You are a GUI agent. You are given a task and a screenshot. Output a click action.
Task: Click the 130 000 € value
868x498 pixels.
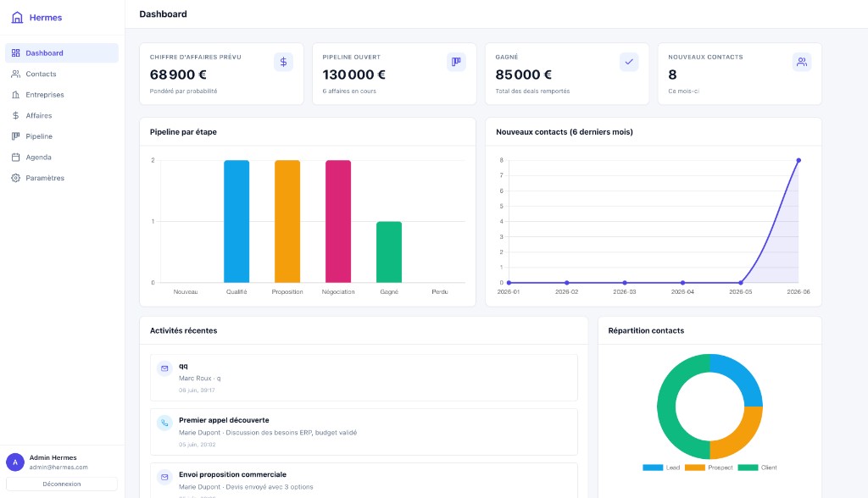(x=354, y=75)
